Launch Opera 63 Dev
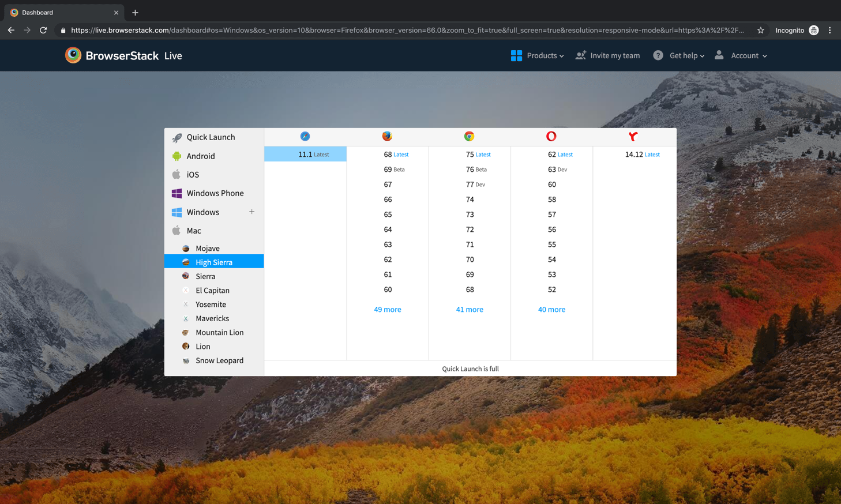The height and width of the screenshot is (504, 841). tap(551, 170)
